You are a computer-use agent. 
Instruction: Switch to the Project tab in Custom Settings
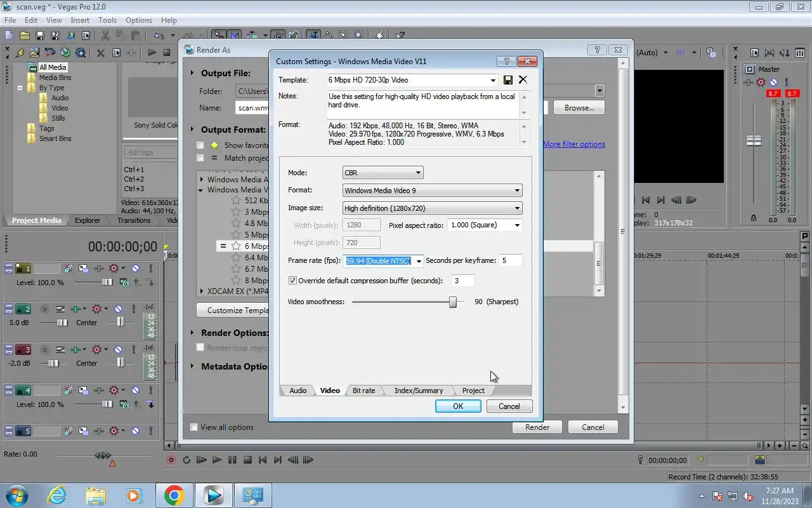[x=473, y=391]
